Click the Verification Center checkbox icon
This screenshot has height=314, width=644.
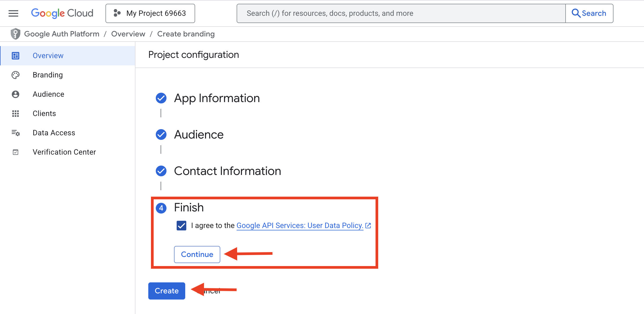point(16,152)
